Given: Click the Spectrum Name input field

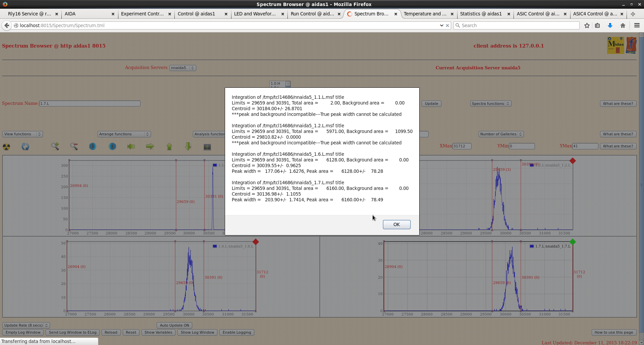Looking at the screenshot, I should (x=90, y=103).
